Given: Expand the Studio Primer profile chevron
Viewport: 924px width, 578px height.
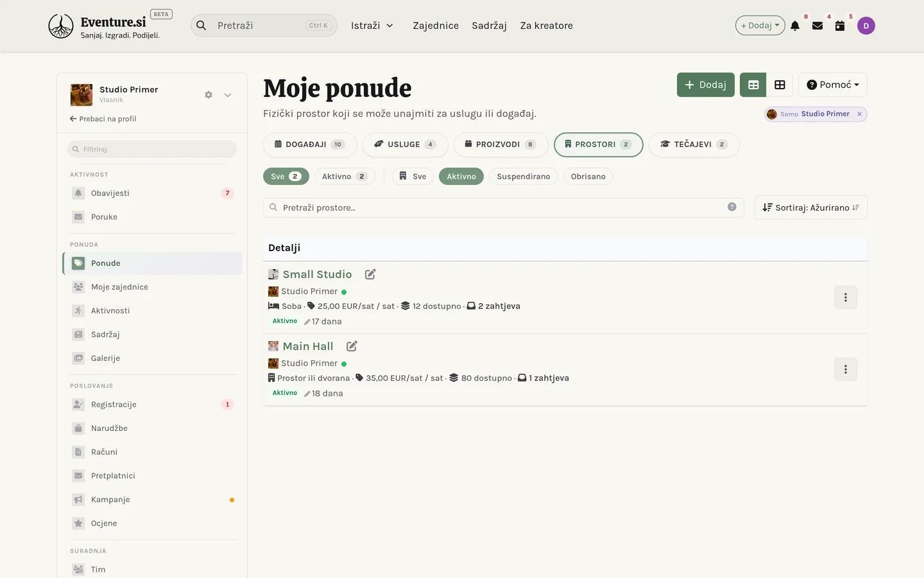Looking at the screenshot, I should coord(228,95).
